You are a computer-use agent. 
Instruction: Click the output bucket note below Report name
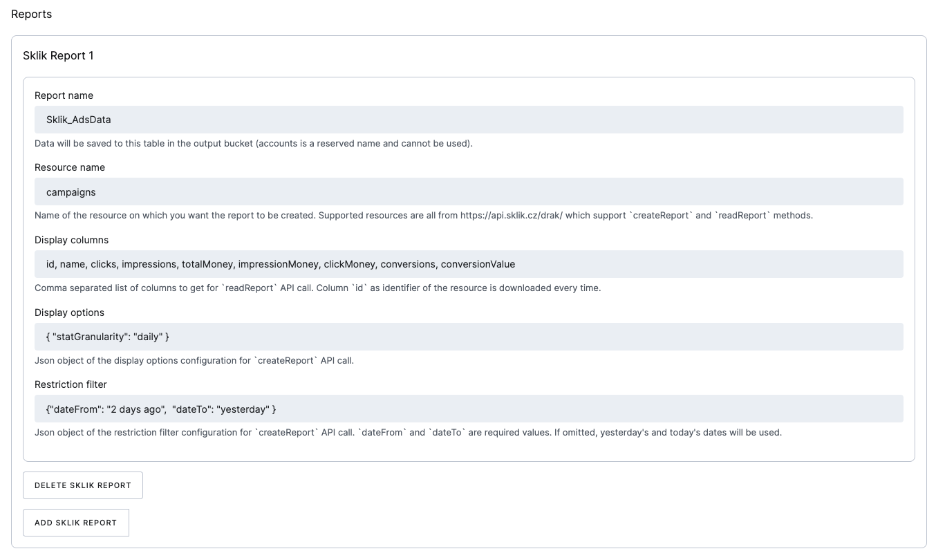253,143
